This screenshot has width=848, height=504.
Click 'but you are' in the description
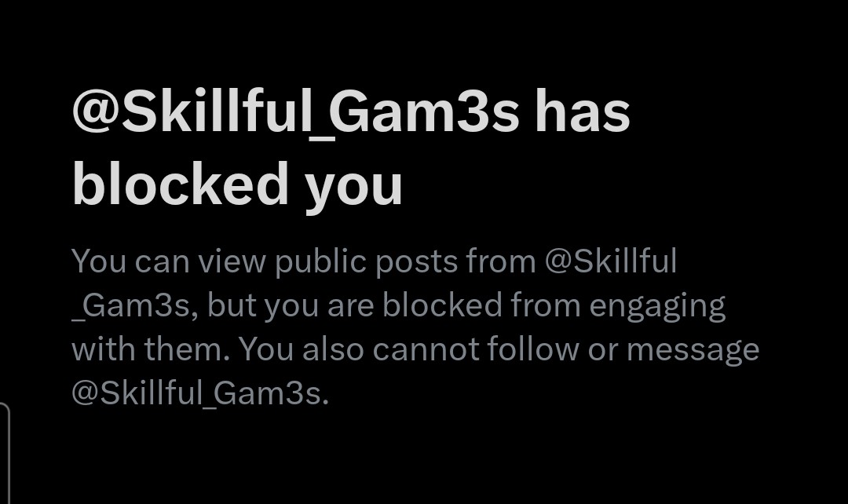coord(291,306)
